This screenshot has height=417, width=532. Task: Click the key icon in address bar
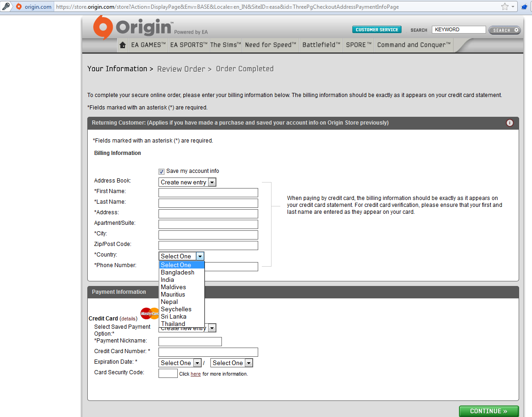click(x=6, y=6)
